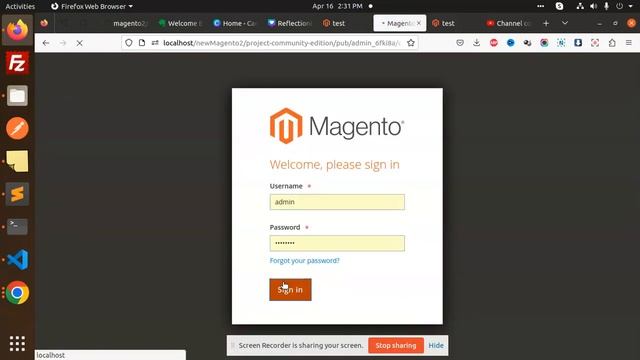This screenshot has width=640, height=360.
Task: Click the Sign in button
Action: click(x=290, y=289)
